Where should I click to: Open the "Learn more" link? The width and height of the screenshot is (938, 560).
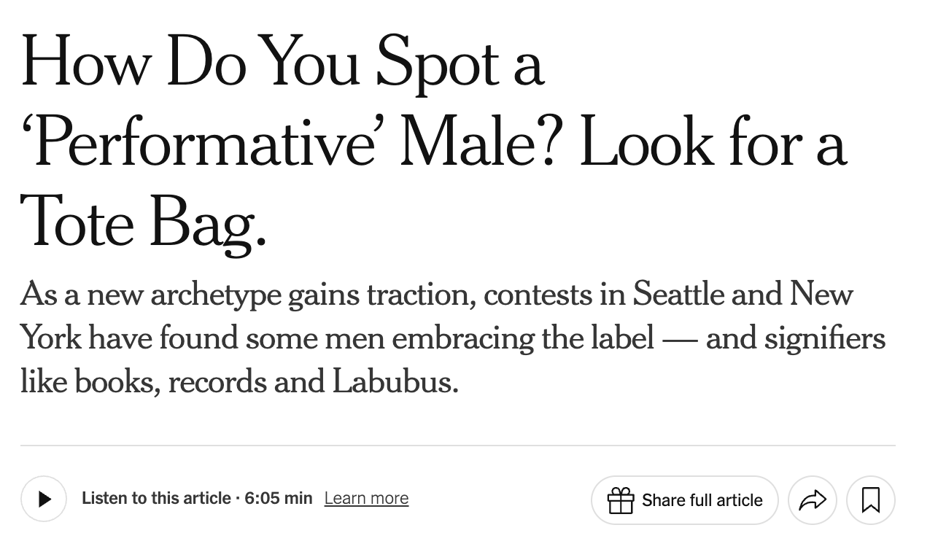point(366,498)
